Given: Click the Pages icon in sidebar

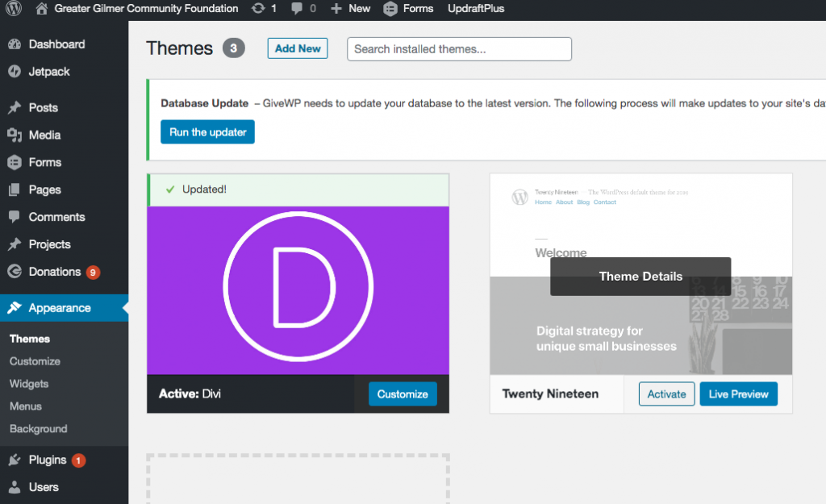Looking at the screenshot, I should pos(15,190).
